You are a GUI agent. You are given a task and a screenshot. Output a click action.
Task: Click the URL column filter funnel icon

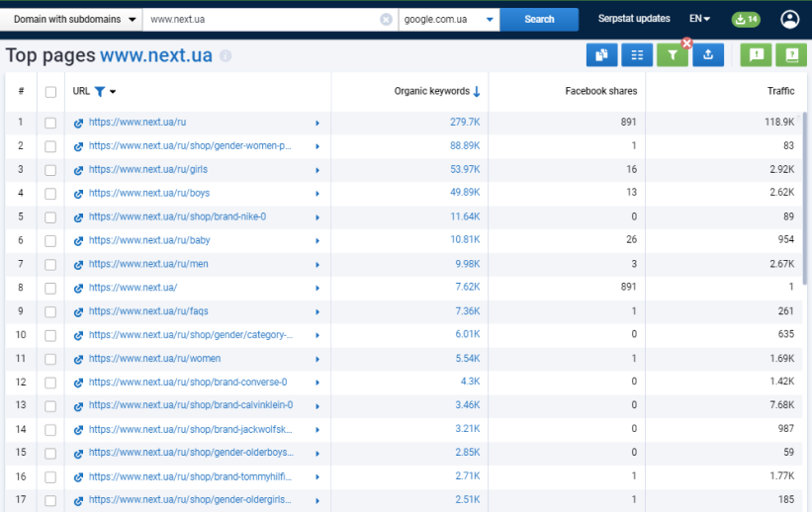click(x=100, y=92)
